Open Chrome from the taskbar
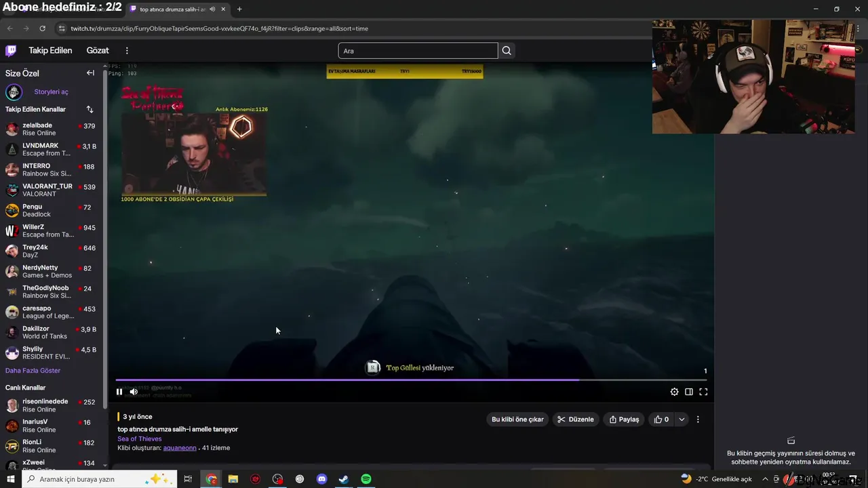Image resolution: width=868 pixels, height=488 pixels. pos(212,479)
